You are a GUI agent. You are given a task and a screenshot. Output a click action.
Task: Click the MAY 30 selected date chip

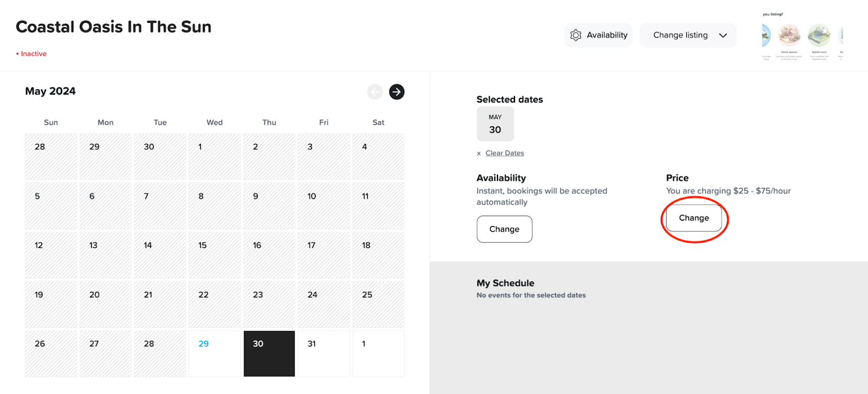(x=495, y=124)
